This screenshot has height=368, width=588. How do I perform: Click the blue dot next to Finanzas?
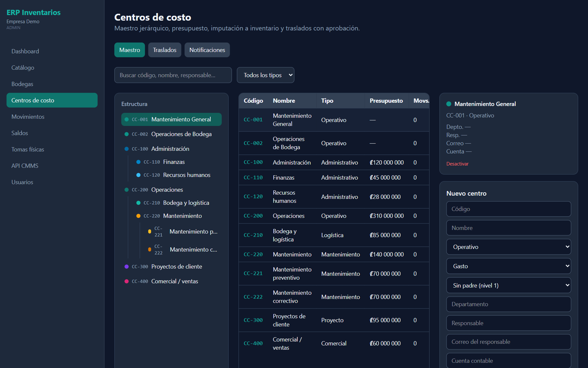(138, 162)
